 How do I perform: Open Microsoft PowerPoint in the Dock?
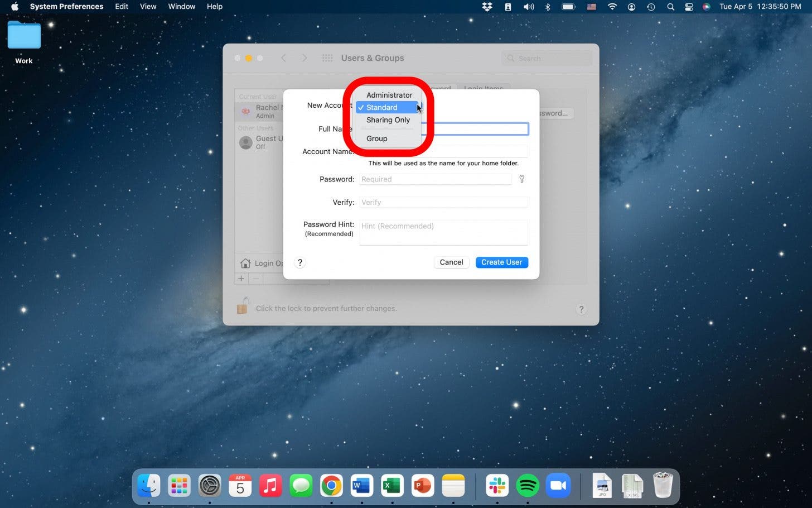pyautogui.click(x=422, y=485)
